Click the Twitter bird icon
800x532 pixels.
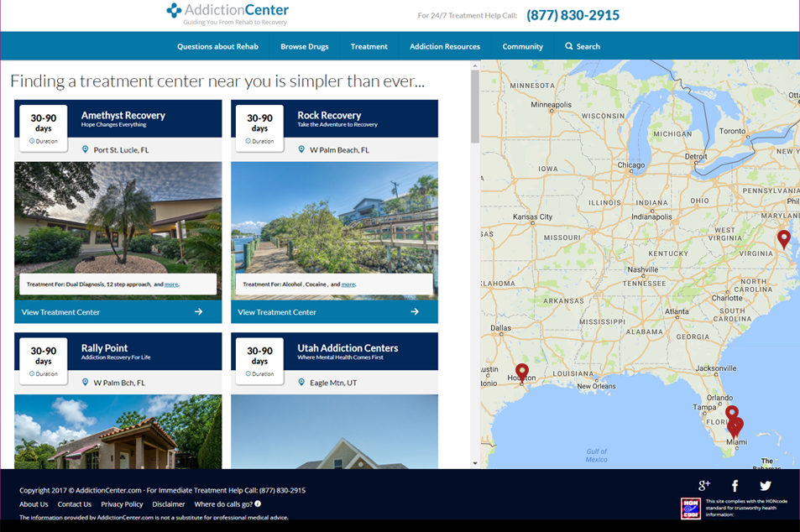pyautogui.click(x=765, y=485)
